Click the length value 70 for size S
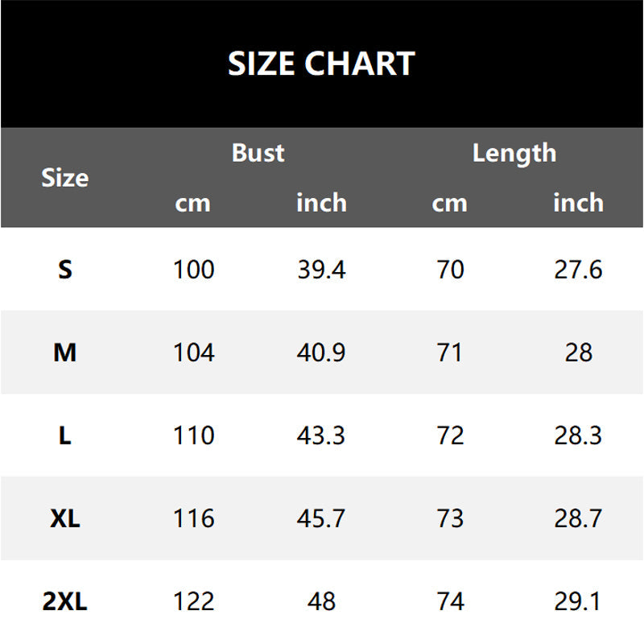Image resolution: width=644 pixels, height=644 pixels. 450,270
